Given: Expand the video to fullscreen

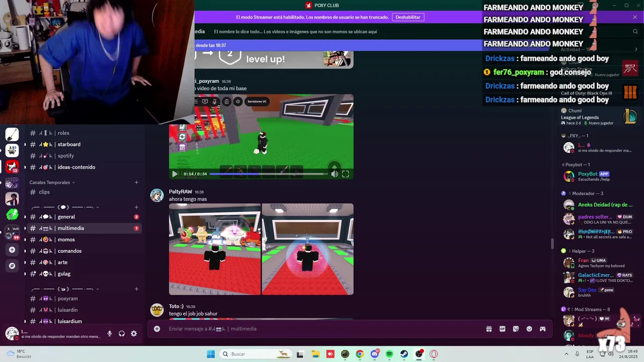Looking at the screenshot, I should point(346,174).
